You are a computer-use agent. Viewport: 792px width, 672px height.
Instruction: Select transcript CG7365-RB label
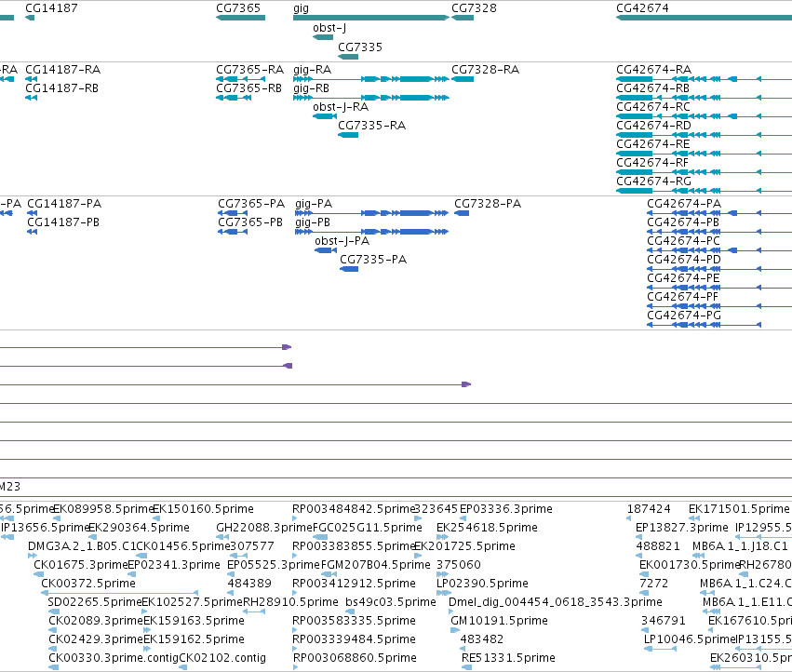tap(249, 87)
